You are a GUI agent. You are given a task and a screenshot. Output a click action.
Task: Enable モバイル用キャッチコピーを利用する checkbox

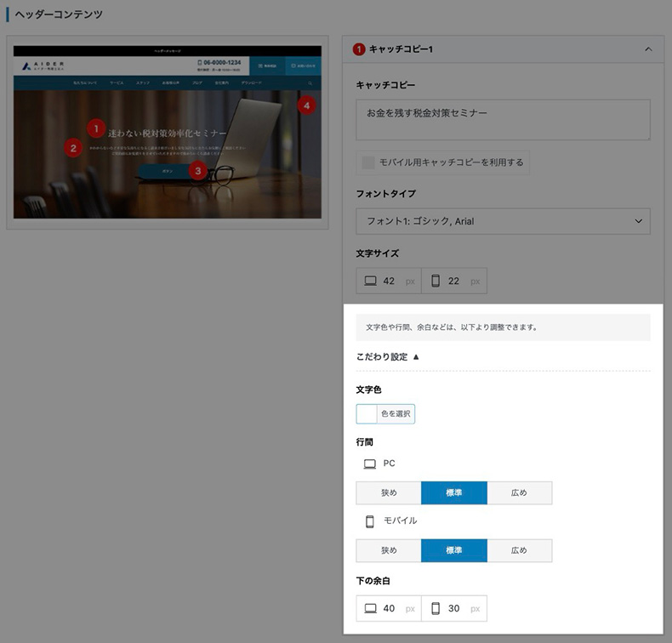[x=367, y=162]
